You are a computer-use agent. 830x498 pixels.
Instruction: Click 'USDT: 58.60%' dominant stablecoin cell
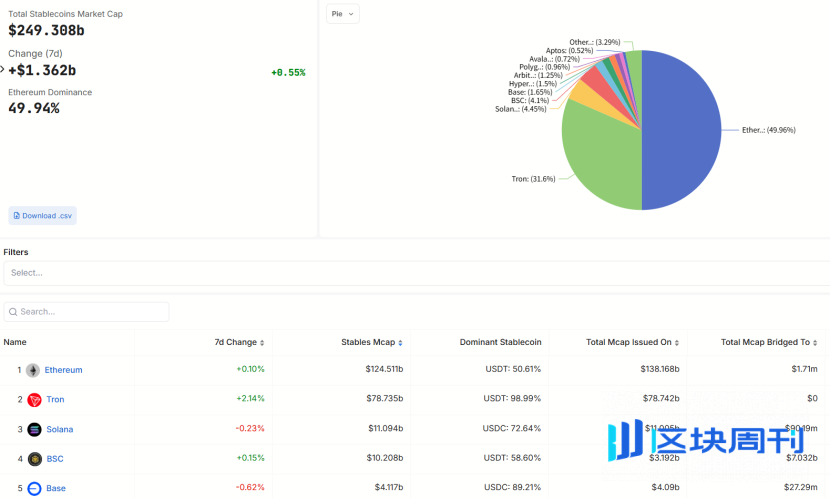[512, 458]
